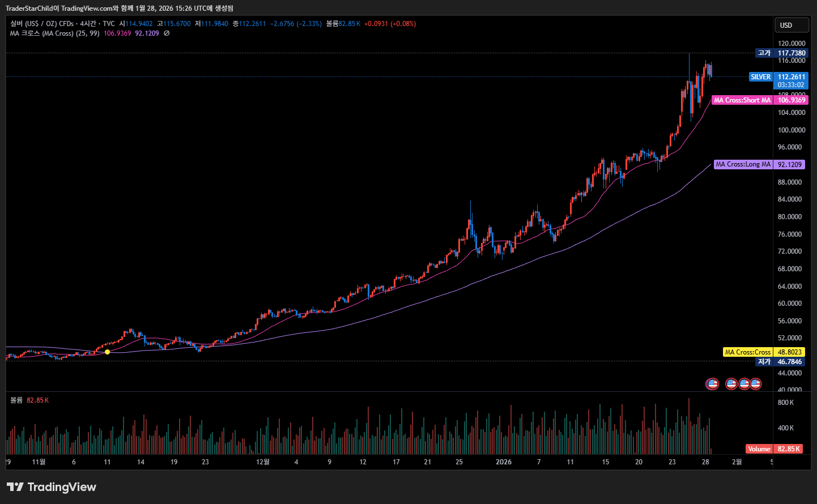Click the purple MA Cross:Long MA label
The image size is (817, 504).
click(x=743, y=164)
